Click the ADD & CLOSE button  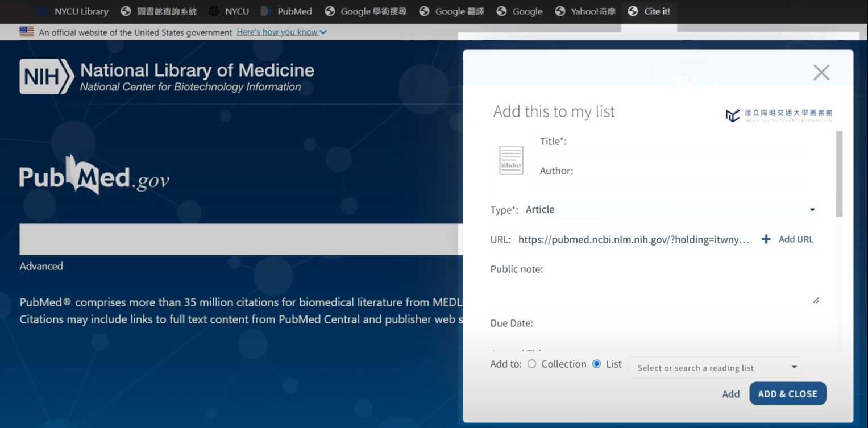click(x=787, y=393)
